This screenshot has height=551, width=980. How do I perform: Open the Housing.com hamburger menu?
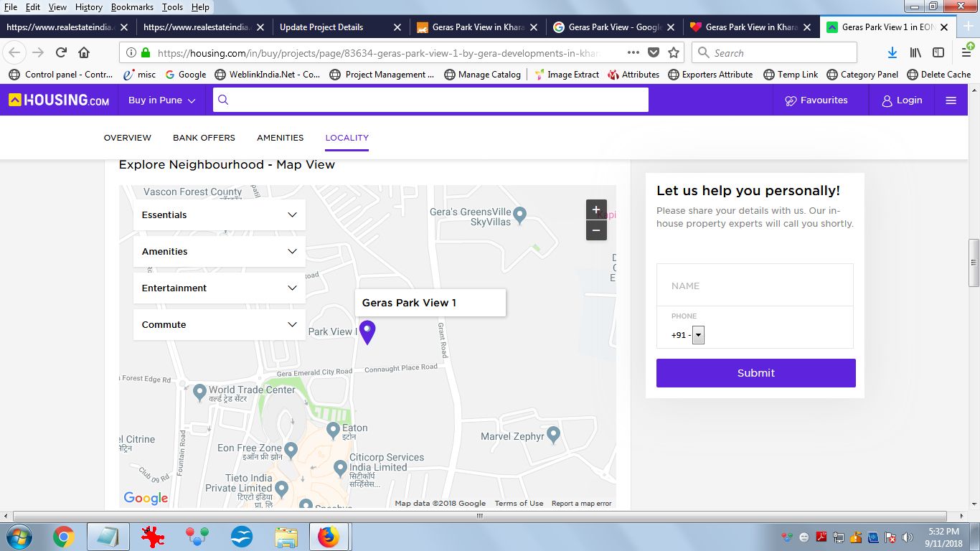coord(951,100)
